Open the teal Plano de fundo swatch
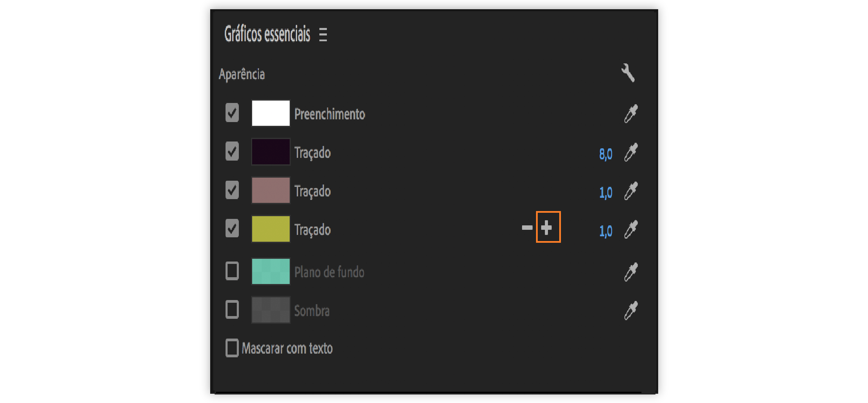 point(271,271)
